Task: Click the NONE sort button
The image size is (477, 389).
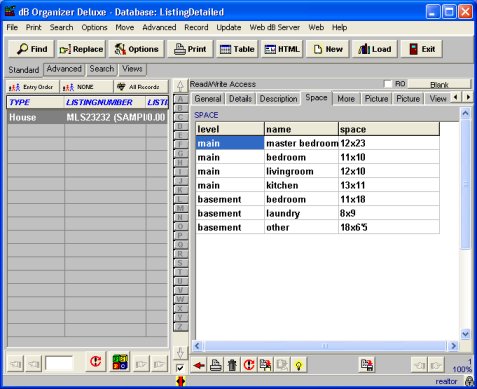Action: tap(86, 87)
